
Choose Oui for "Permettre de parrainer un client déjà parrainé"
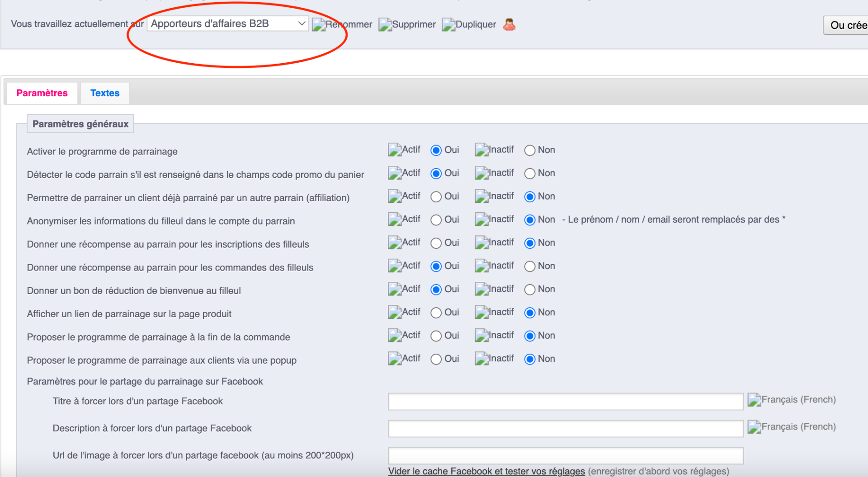436,197
